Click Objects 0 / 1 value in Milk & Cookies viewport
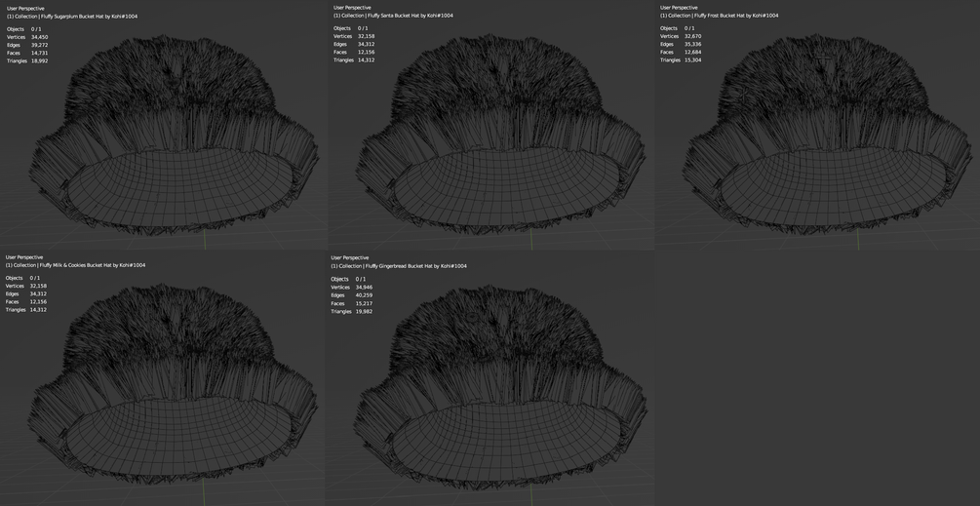Image resolution: width=980 pixels, height=506 pixels. point(35,279)
